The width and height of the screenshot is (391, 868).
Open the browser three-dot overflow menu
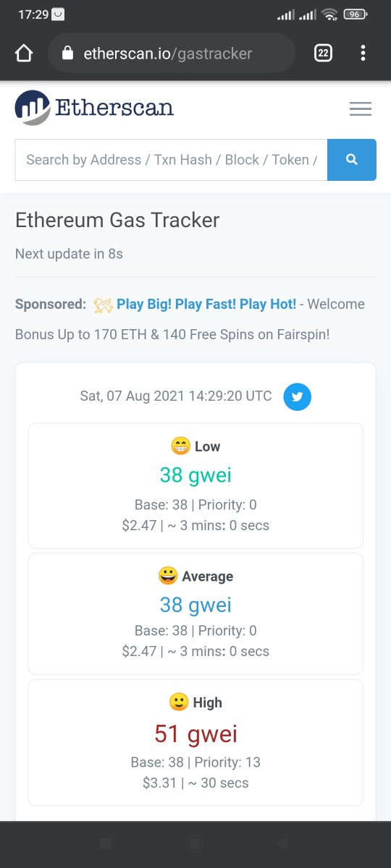point(363,54)
